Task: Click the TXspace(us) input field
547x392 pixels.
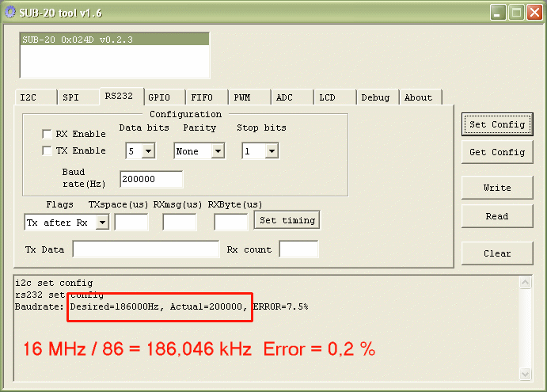Action: coord(131,223)
